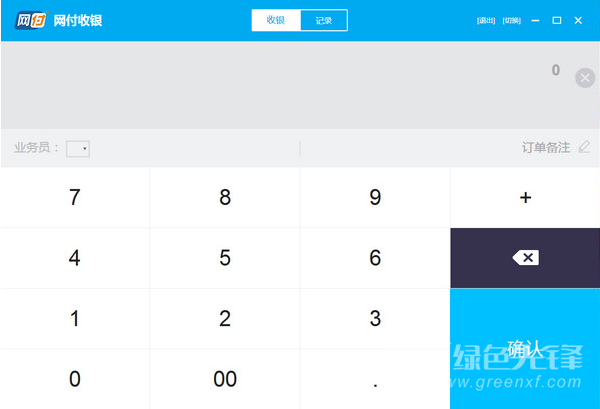
Task: Tap the number 6 key
Action: [x=375, y=258]
